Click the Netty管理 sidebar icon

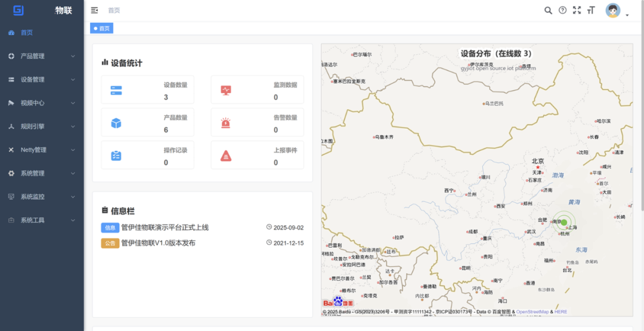point(11,150)
